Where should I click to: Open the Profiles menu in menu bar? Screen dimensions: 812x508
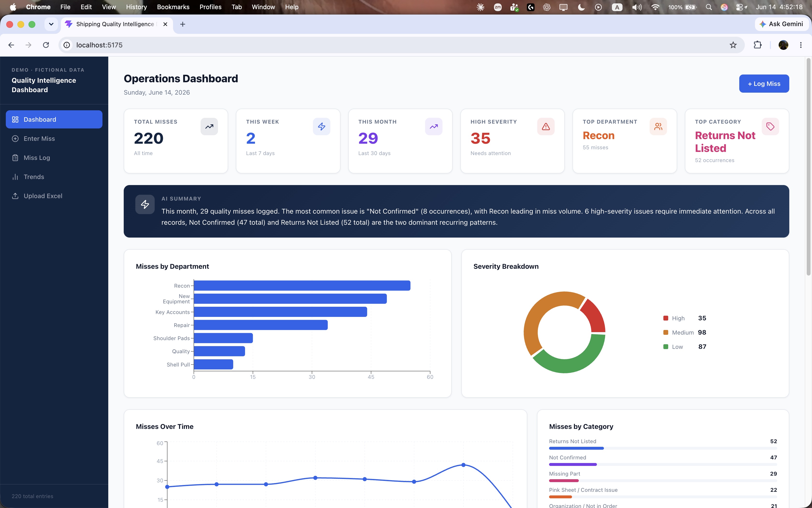(x=210, y=7)
